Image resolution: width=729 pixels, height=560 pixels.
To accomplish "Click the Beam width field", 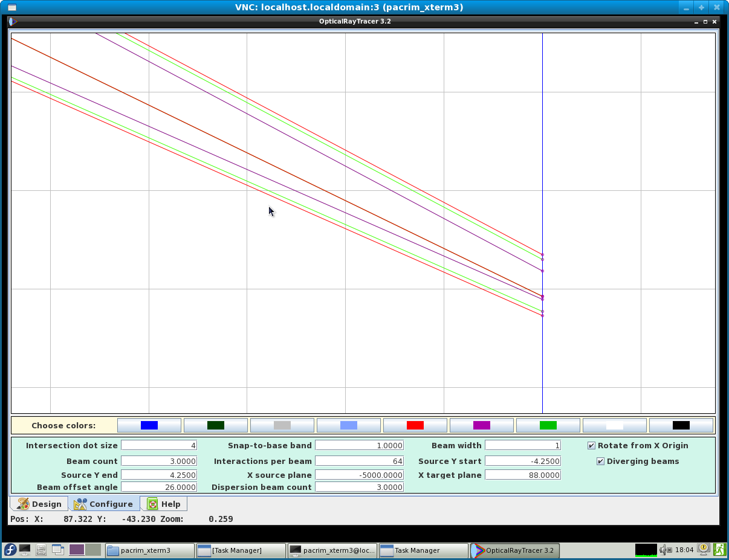I will click(523, 445).
